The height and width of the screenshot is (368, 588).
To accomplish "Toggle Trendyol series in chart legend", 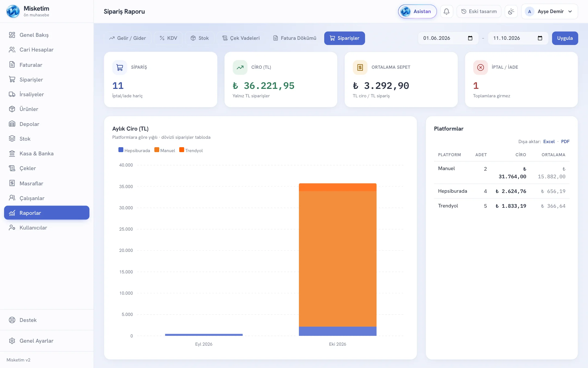I will tap(191, 150).
